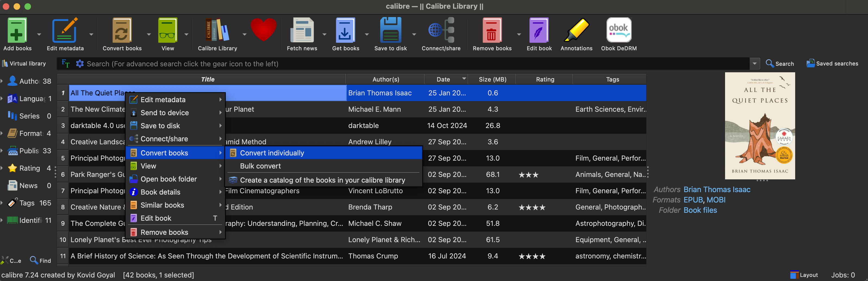Click the advanced search gear icon
Viewport: 868px width, 281px height.
click(80, 64)
